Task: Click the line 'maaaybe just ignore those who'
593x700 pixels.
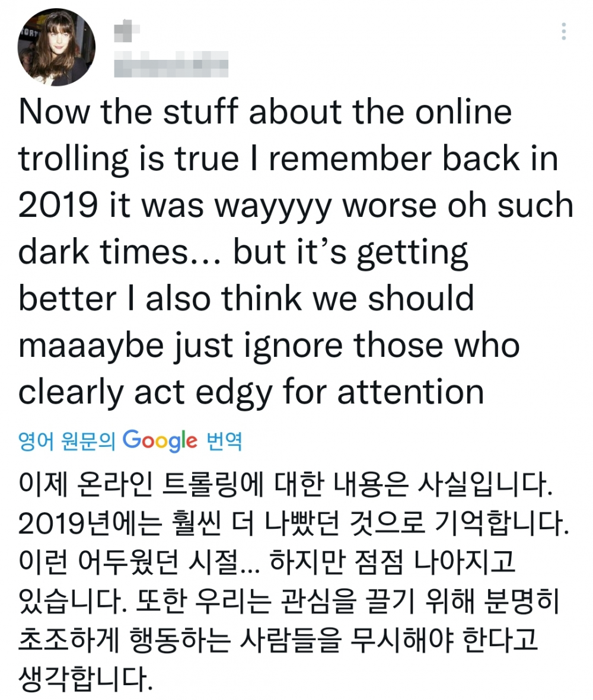Action: pyautogui.click(x=269, y=346)
